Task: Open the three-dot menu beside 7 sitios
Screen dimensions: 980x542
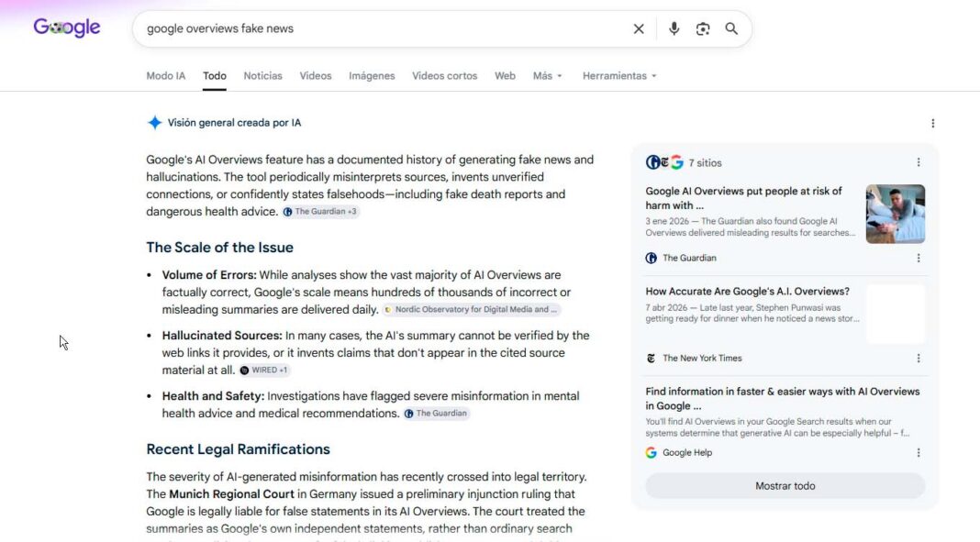Action: [919, 162]
